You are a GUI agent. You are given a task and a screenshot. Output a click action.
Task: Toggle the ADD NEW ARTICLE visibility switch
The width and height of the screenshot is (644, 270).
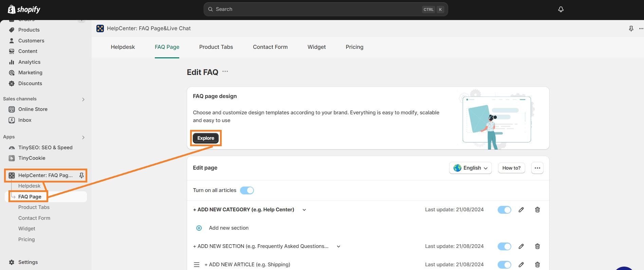(504, 265)
